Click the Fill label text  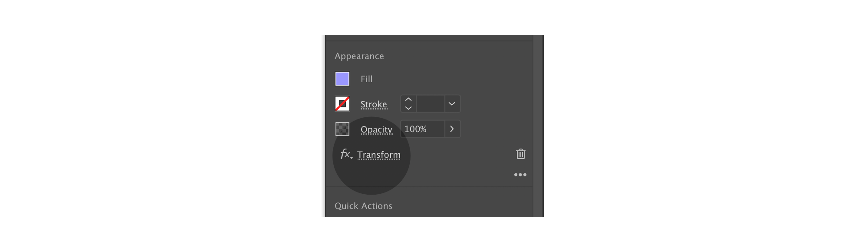point(367,79)
